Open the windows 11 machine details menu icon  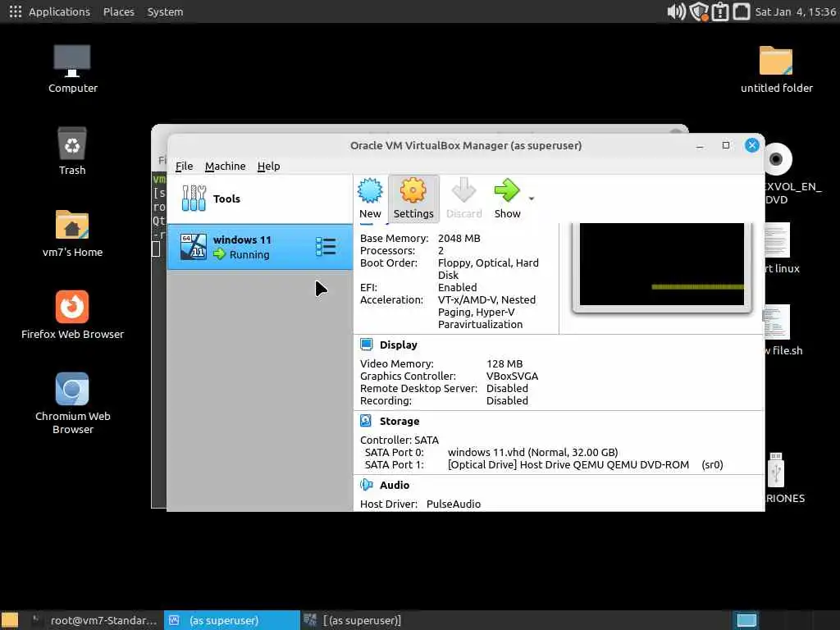click(326, 247)
